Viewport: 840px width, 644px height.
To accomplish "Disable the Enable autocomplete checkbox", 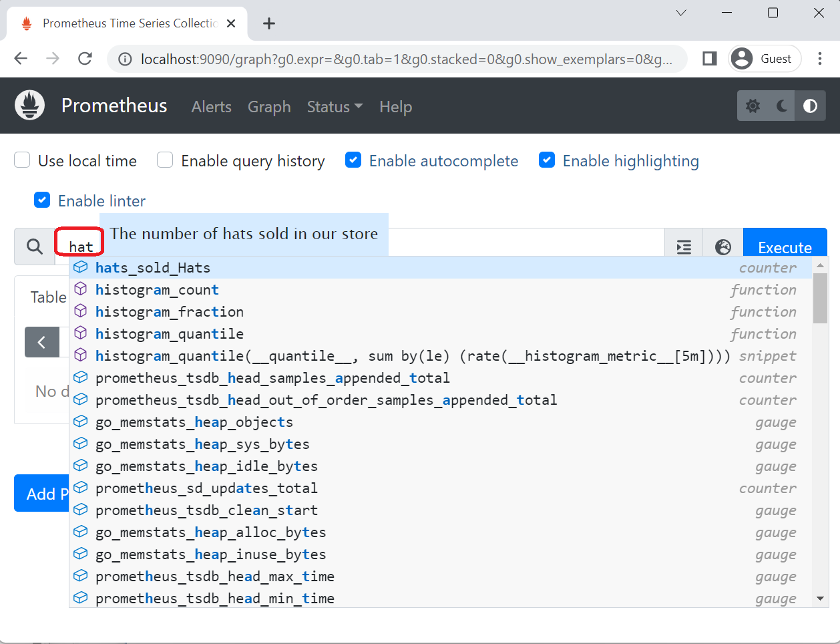I will point(353,160).
